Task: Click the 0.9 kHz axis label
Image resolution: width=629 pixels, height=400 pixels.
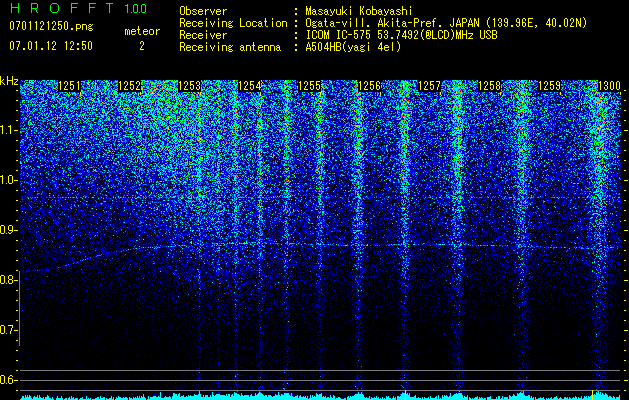Action: [9, 230]
